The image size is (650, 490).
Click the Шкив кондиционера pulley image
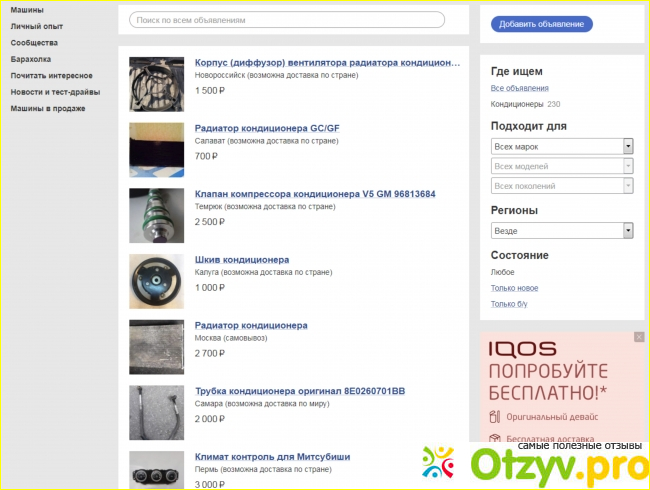click(156, 280)
